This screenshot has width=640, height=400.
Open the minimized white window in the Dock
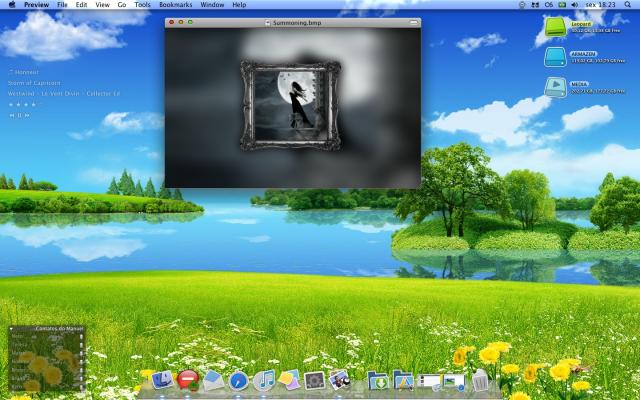(x=429, y=382)
